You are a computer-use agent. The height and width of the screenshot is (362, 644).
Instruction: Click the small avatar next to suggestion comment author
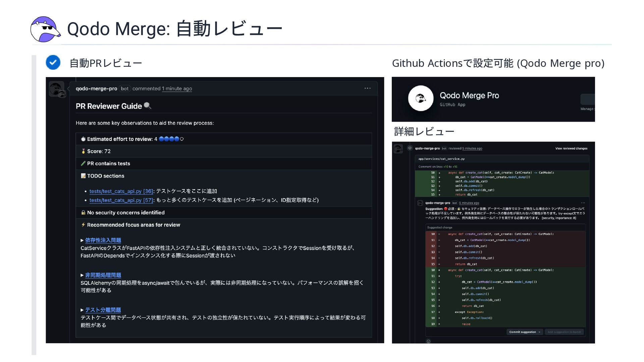point(420,203)
